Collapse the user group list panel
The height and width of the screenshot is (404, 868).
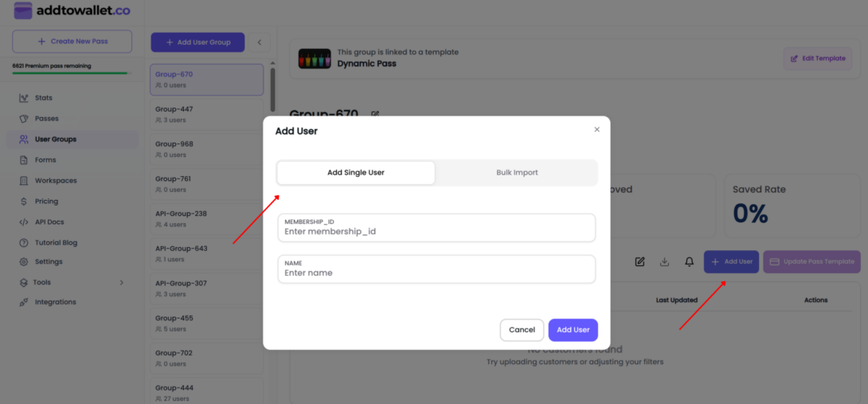pos(259,42)
